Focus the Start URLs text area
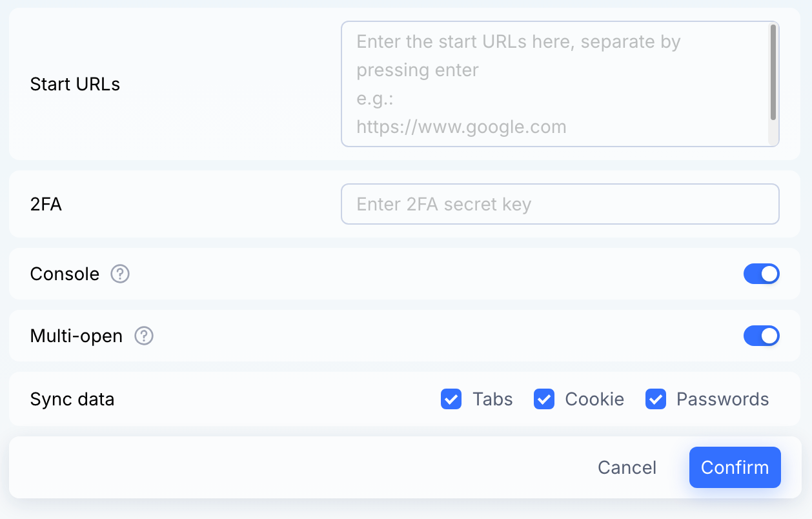 (x=560, y=84)
